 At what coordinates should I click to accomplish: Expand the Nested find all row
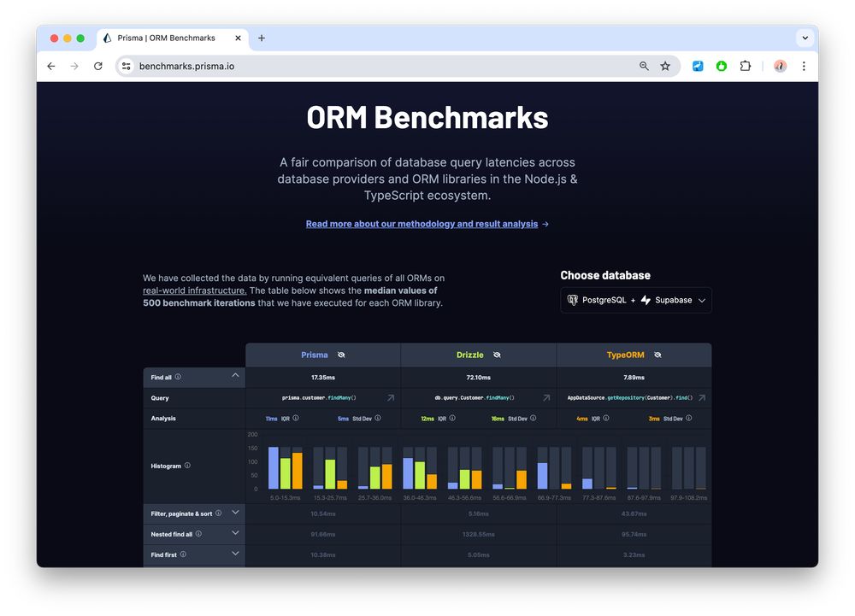[235, 532]
